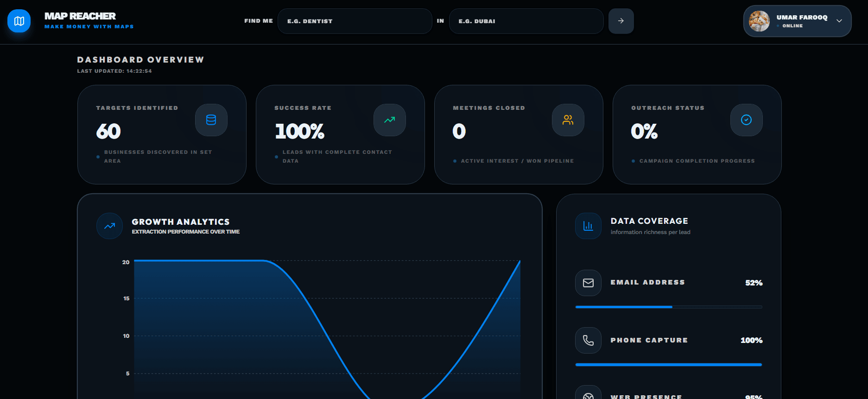Click the people icon in Meetings Closed card
This screenshot has height=399, width=868.
[568, 120]
